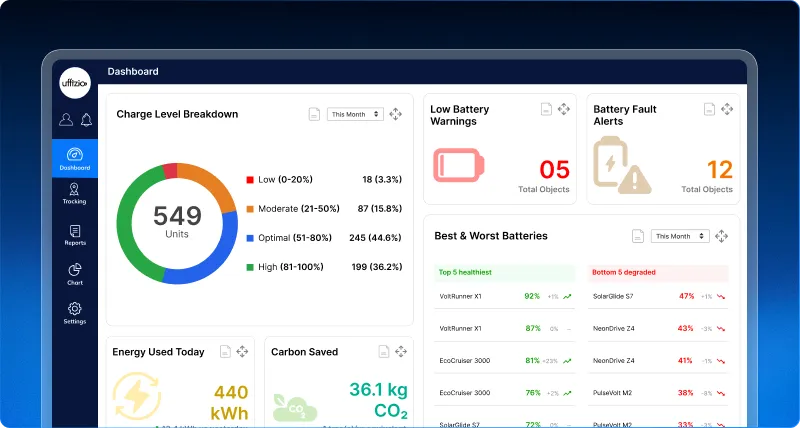The width and height of the screenshot is (800, 428).
Task: Click move icon in Energy Used Today
Action: click(x=242, y=351)
